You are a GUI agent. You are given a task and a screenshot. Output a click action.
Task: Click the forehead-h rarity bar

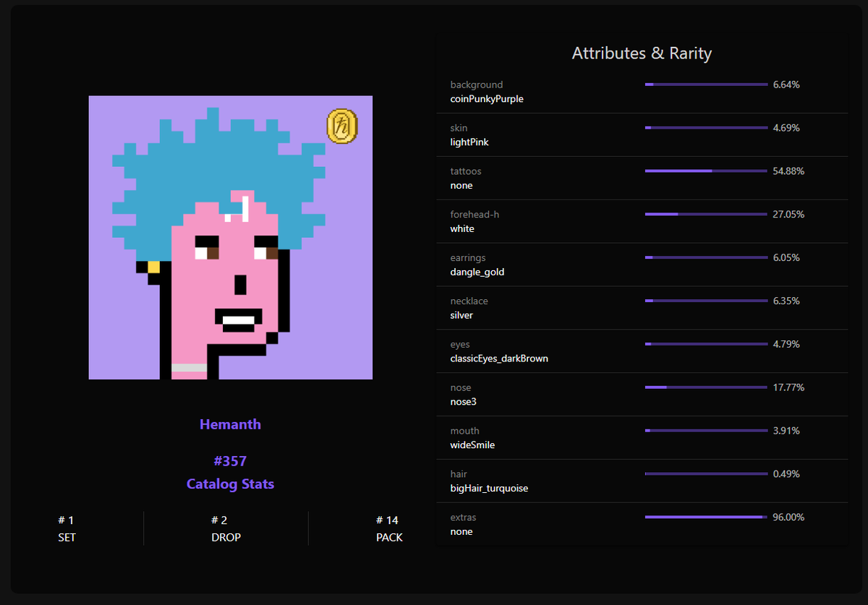(x=707, y=215)
